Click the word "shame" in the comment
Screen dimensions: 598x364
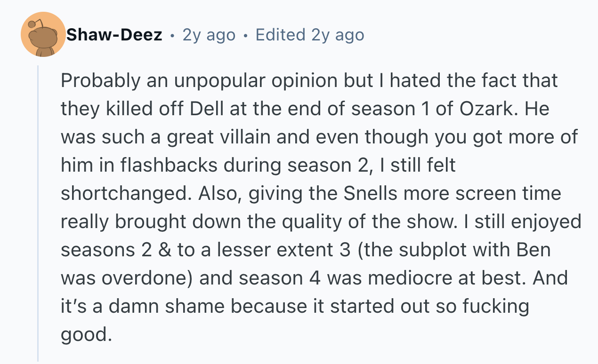tap(203, 306)
